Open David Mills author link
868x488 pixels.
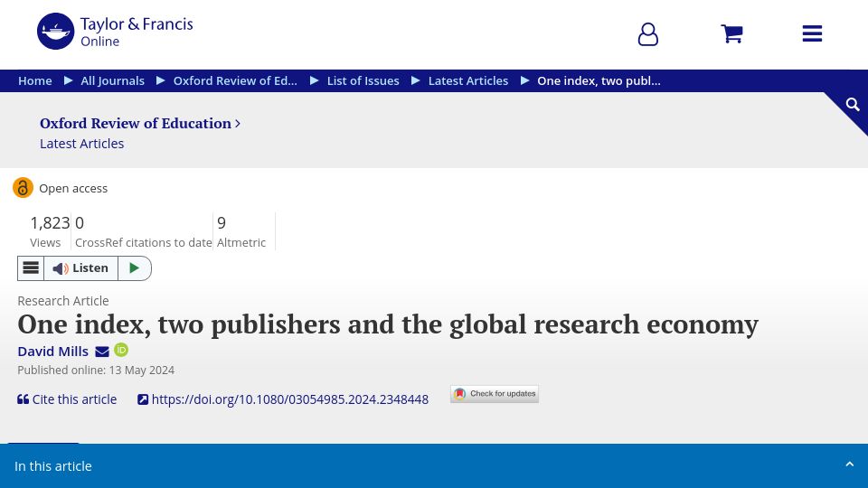[x=53, y=352]
